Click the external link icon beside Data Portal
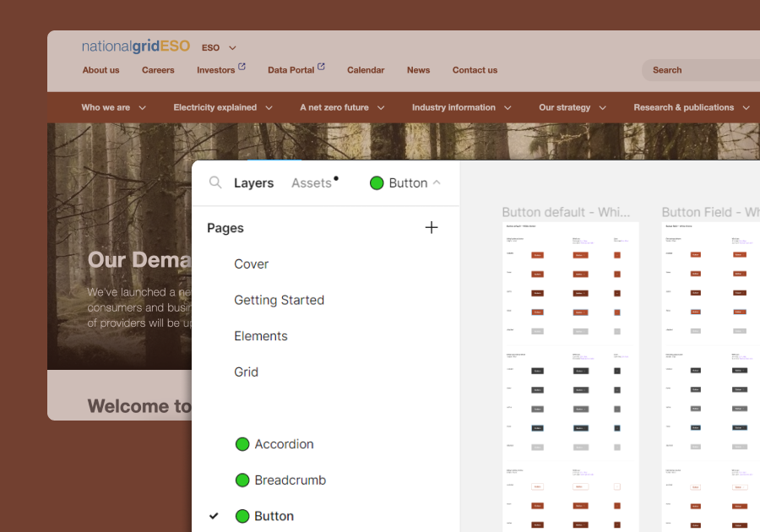Screen dimensions: 760x532 [322, 67]
